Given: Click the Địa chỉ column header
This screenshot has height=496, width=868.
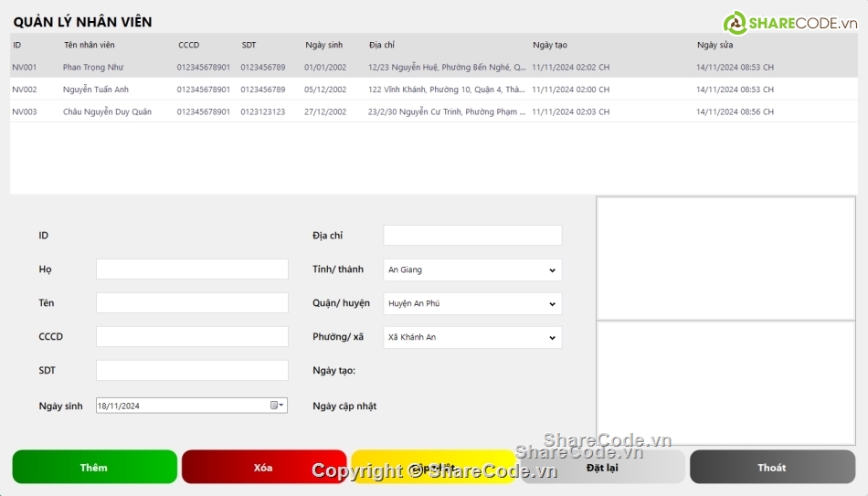Looking at the screenshot, I should (x=381, y=45).
